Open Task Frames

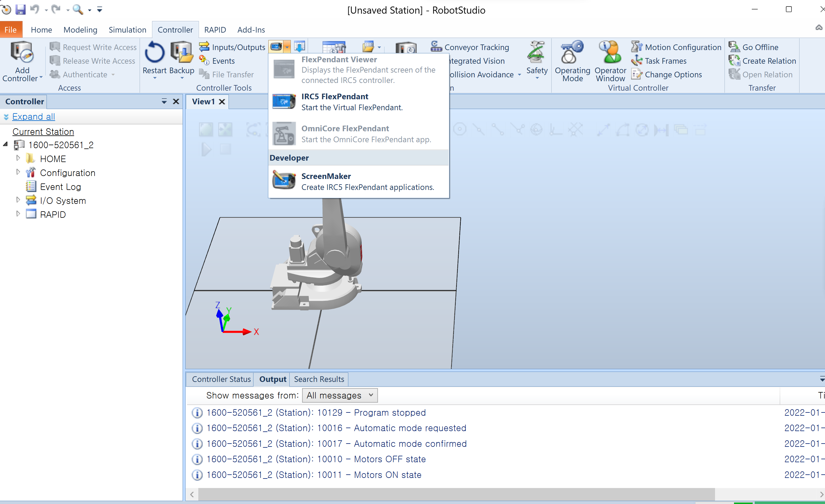659,61
